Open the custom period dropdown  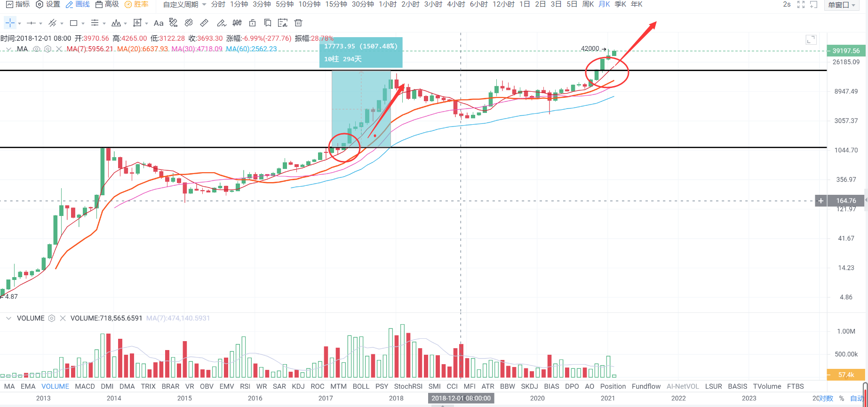[184, 5]
